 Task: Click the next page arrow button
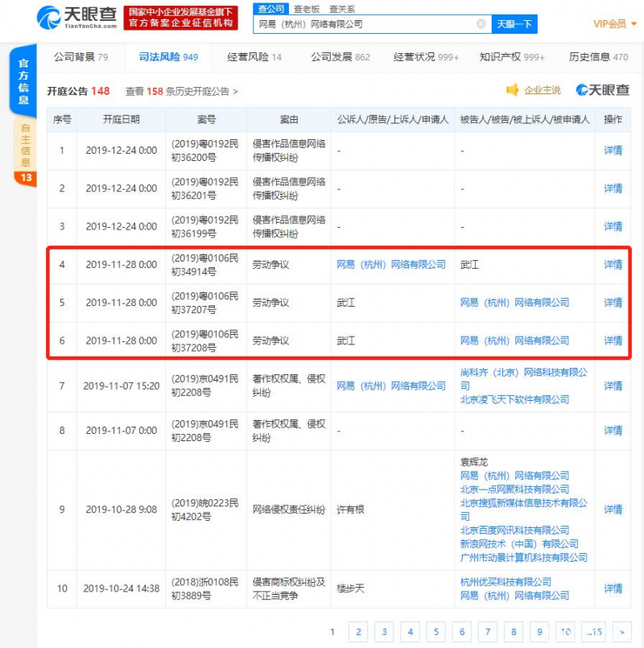[622, 631]
